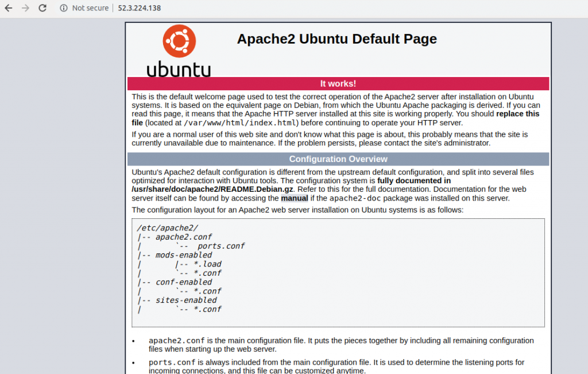Click the Apache2 Ubuntu Default Page heading

[336, 39]
